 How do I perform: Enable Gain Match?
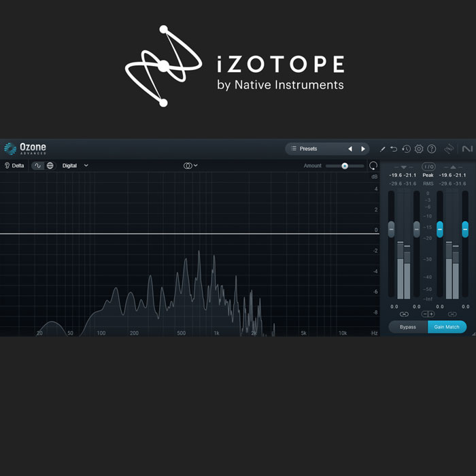pyautogui.click(x=447, y=327)
